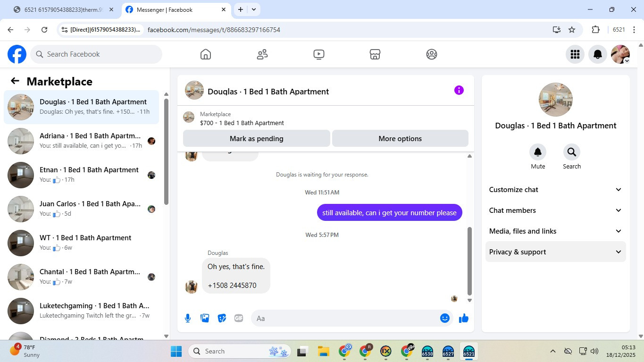Image resolution: width=644 pixels, height=362 pixels.
Task: Open the $700 - 1 Bed 1 Bath Apartment listing
Action: pyautogui.click(x=242, y=123)
